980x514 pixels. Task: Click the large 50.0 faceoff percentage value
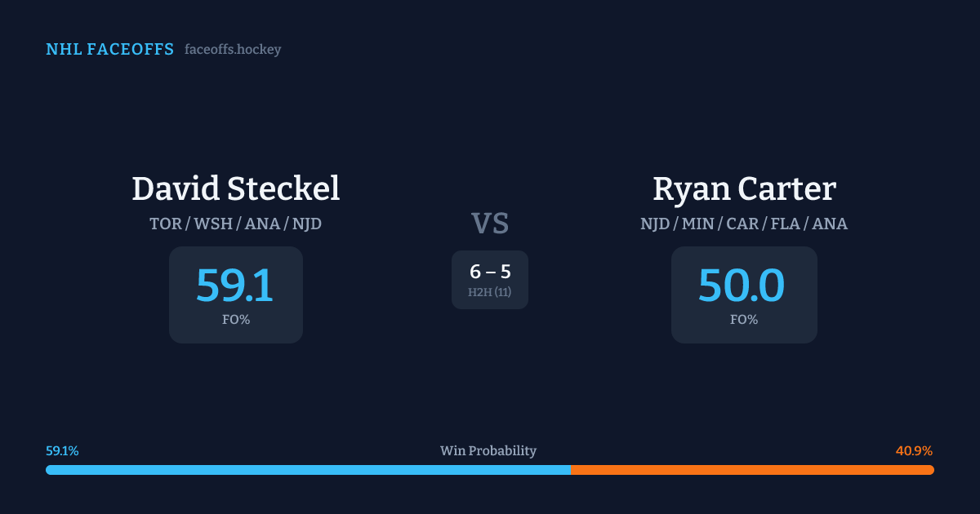[x=742, y=286]
